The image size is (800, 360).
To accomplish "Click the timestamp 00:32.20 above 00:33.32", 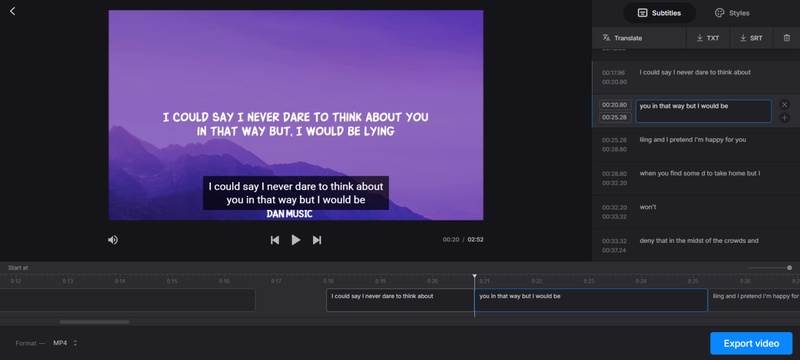I will tap(614, 208).
